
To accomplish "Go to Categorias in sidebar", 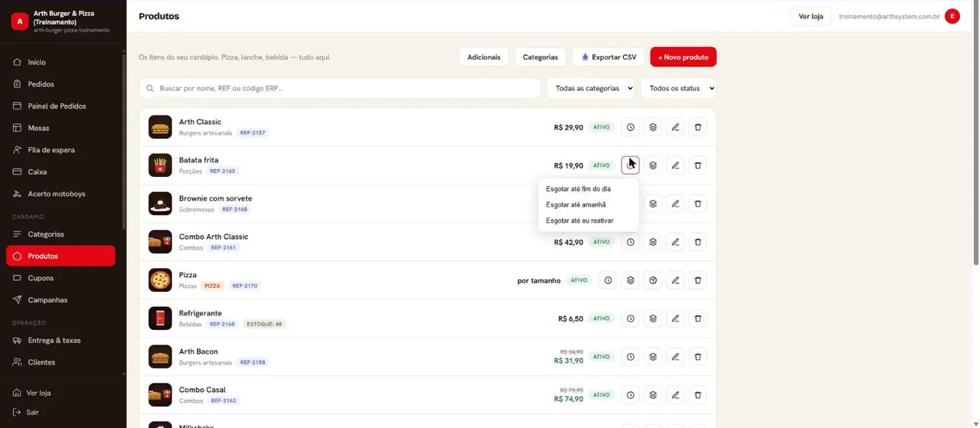I will pyautogui.click(x=60, y=234).
